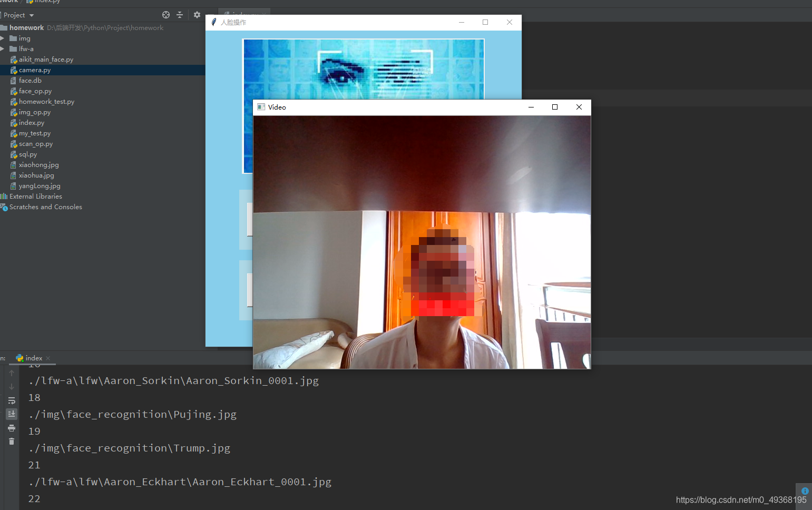Click Trump.jpg path in console
The image size is (812, 510).
point(130,448)
